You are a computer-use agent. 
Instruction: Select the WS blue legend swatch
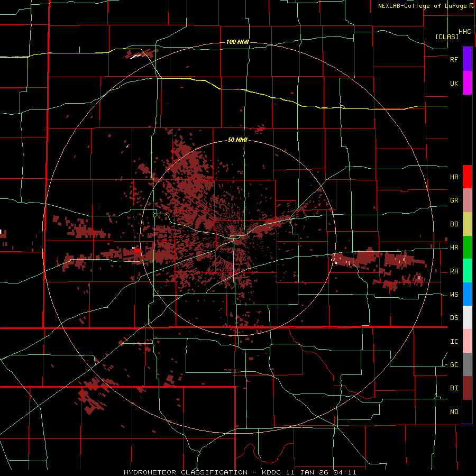coord(467,294)
